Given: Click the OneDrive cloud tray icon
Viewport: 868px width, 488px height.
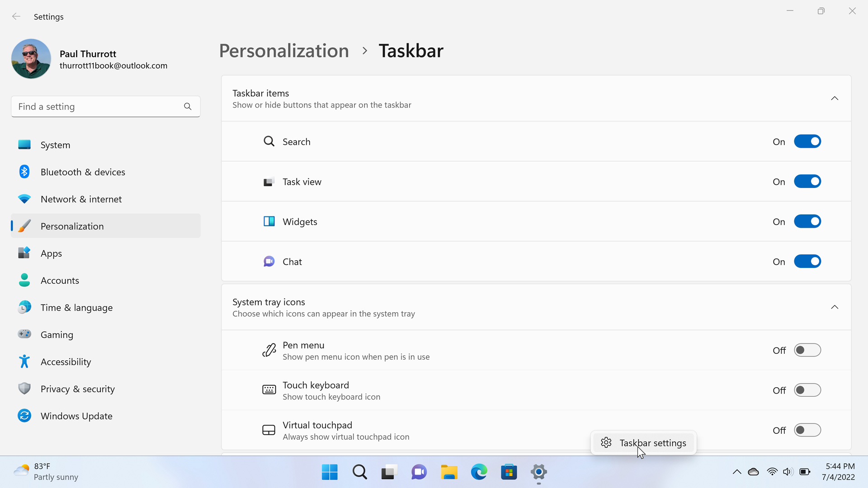Looking at the screenshot, I should click(753, 472).
